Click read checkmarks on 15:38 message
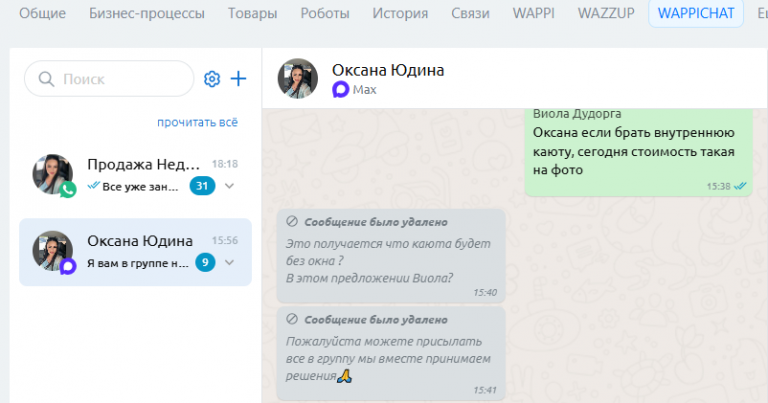Screen dimensions: 768x403 (x=740, y=186)
